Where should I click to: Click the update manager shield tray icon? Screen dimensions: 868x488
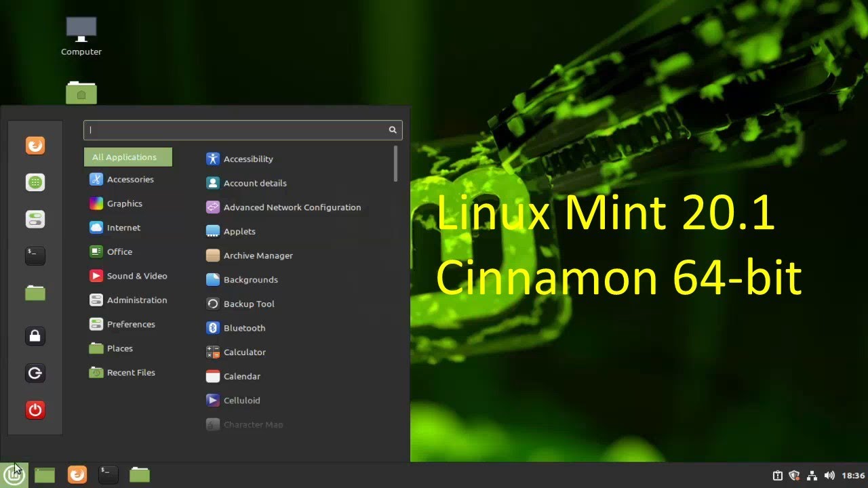click(794, 476)
